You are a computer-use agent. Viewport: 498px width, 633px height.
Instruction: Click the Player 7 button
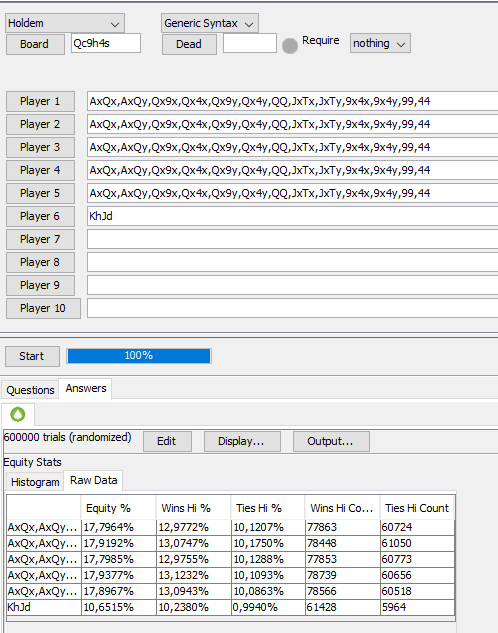[40, 239]
